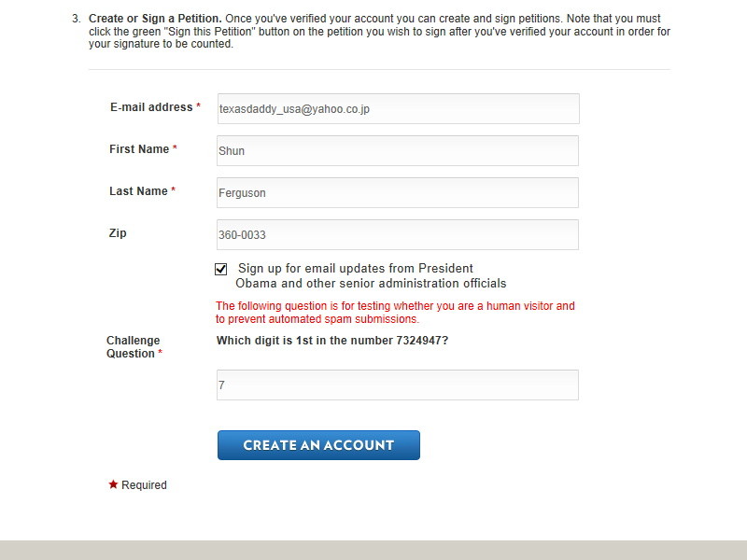747x560 pixels.
Task: Click the red star icon beside Required
Action: [114, 484]
